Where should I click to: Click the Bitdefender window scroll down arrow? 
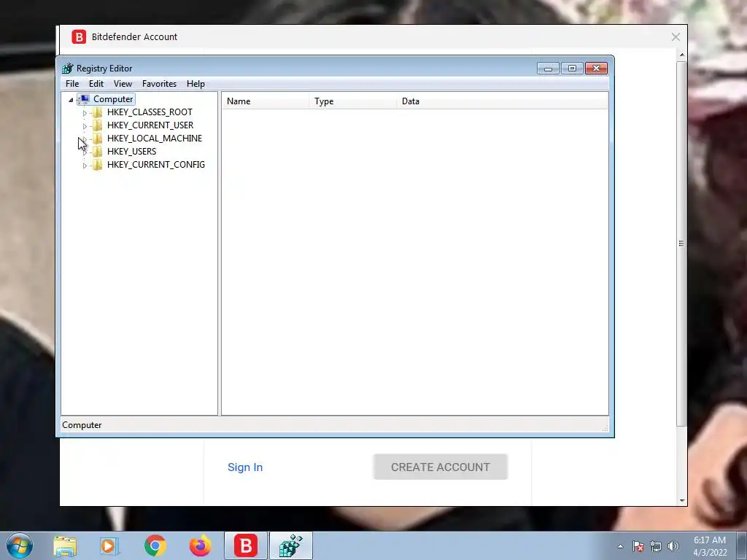[682, 500]
